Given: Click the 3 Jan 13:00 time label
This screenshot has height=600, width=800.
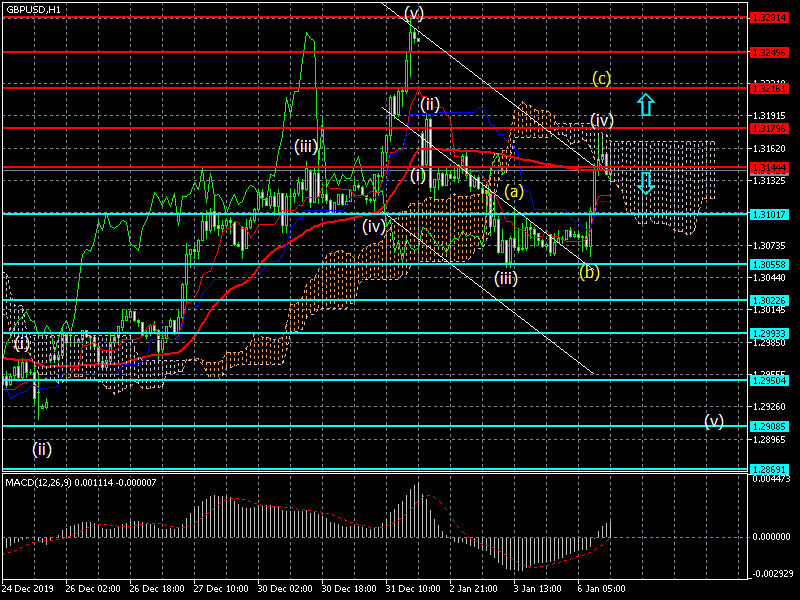Looking at the screenshot, I should pyautogui.click(x=538, y=588).
